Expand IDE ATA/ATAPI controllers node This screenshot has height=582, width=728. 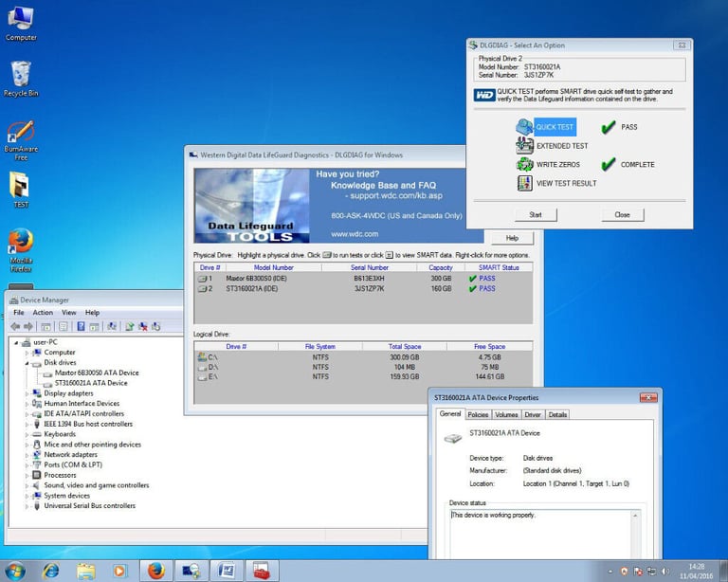(x=27, y=414)
